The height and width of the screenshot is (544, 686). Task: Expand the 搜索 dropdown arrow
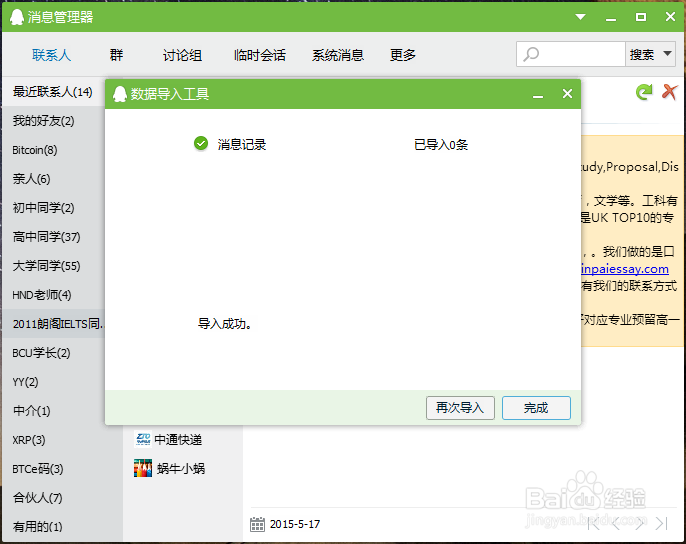pyautogui.click(x=667, y=54)
